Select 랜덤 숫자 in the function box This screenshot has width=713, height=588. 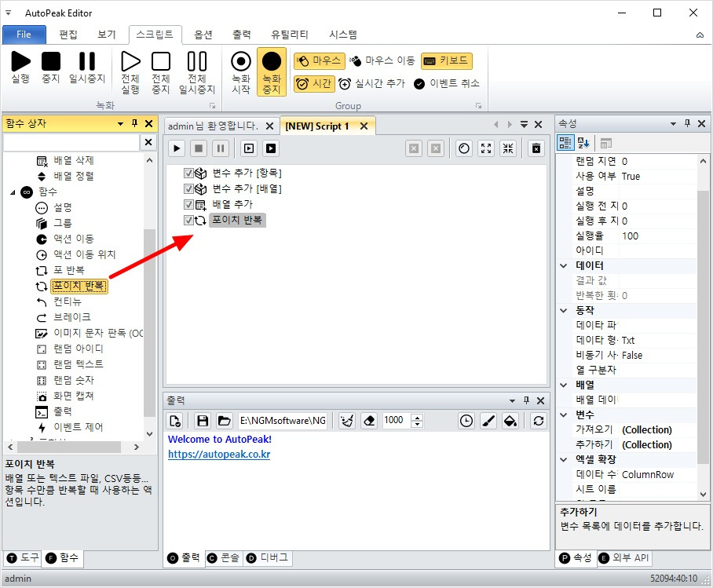[x=73, y=380]
